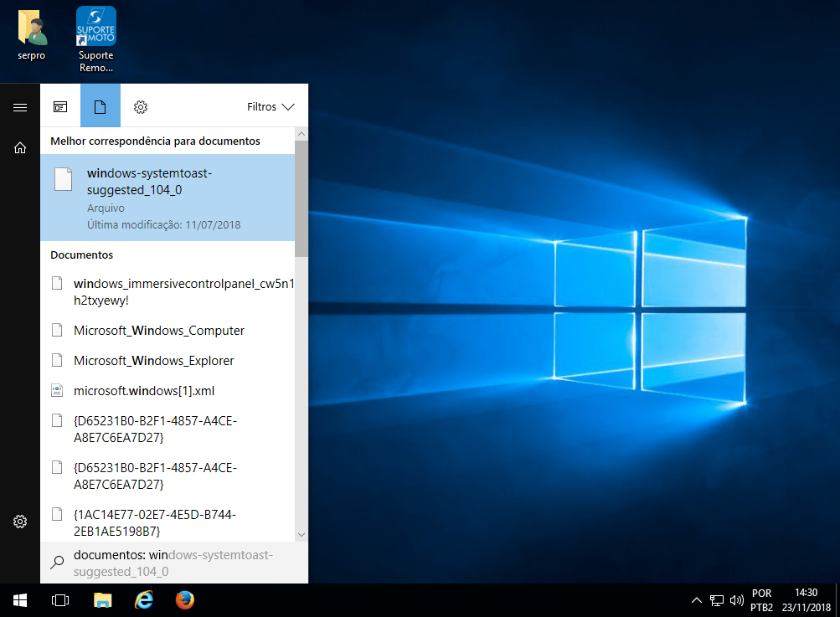Image resolution: width=840 pixels, height=617 pixels.
Task: Click the Windows Start button
Action: [20, 600]
